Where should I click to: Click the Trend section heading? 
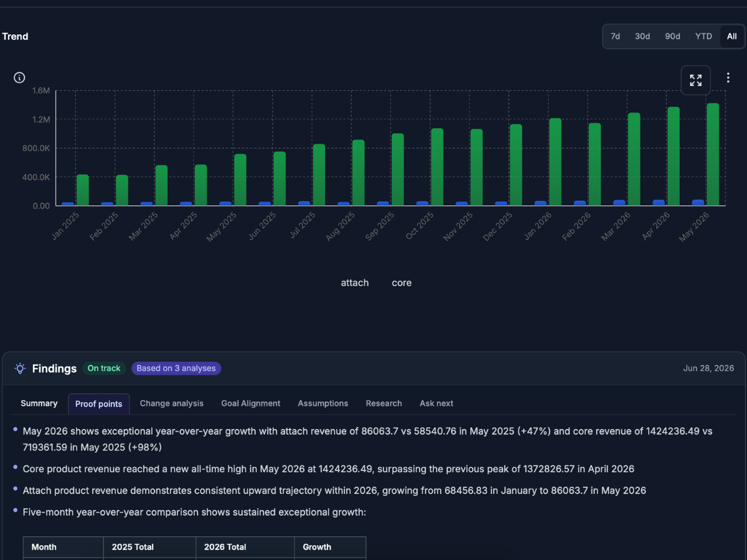pos(15,36)
